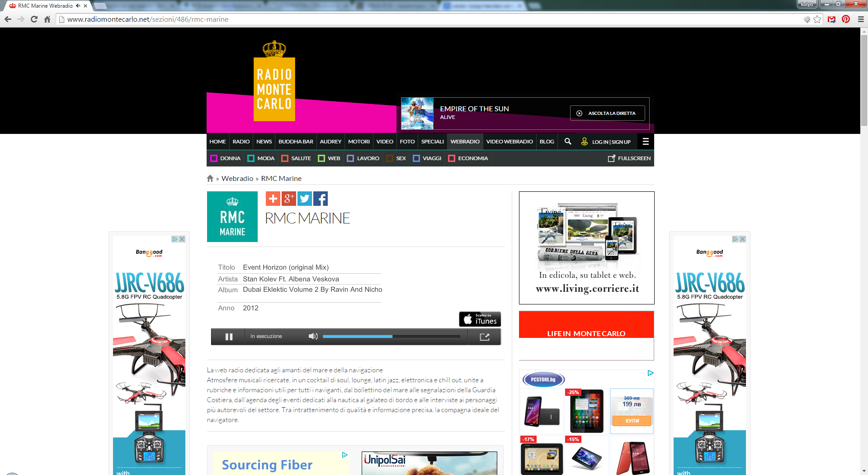
Task: Open the HOME menu item
Action: pyautogui.click(x=217, y=142)
